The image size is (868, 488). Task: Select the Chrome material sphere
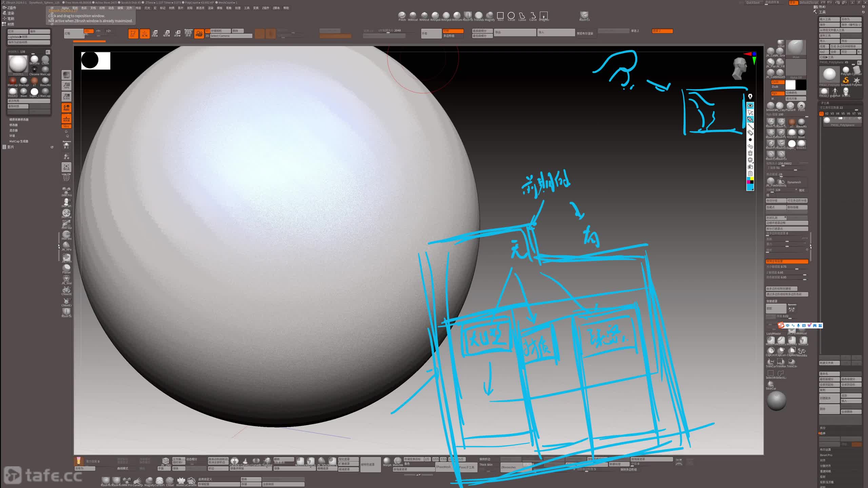click(x=34, y=70)
